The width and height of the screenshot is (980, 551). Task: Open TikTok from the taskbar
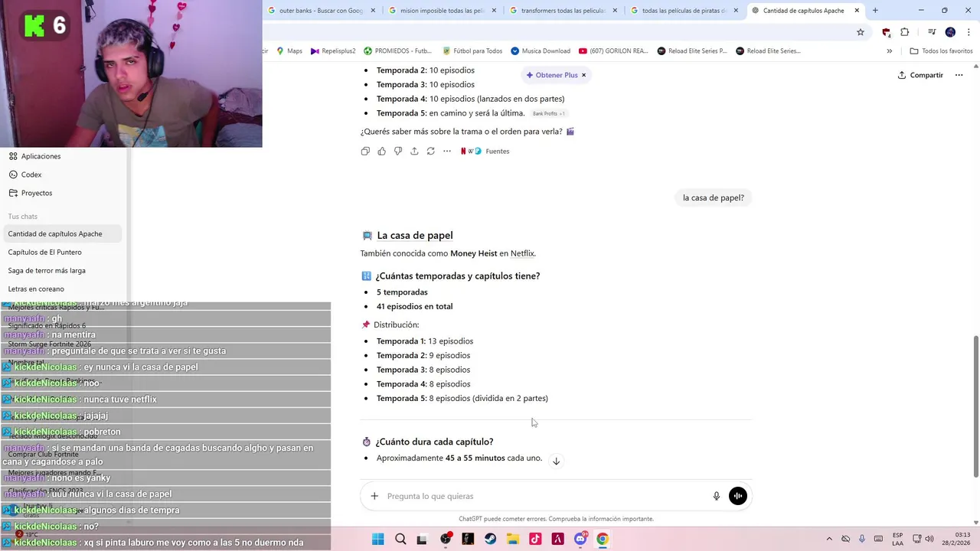535,539
